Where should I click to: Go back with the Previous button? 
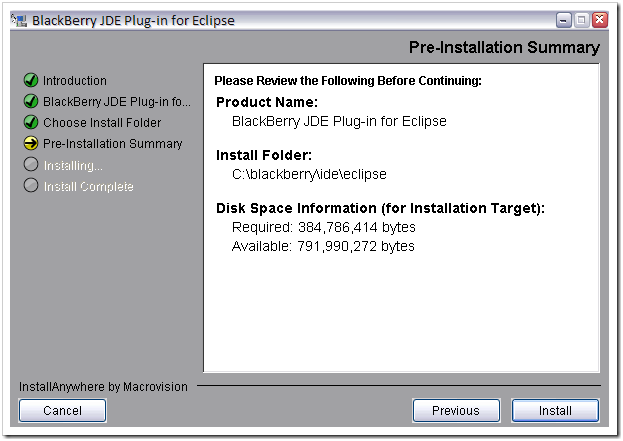[456, 410]
